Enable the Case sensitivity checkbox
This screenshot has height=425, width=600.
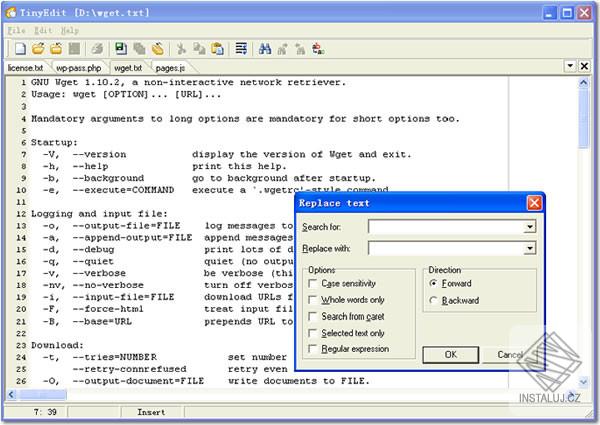pos(314,284)
